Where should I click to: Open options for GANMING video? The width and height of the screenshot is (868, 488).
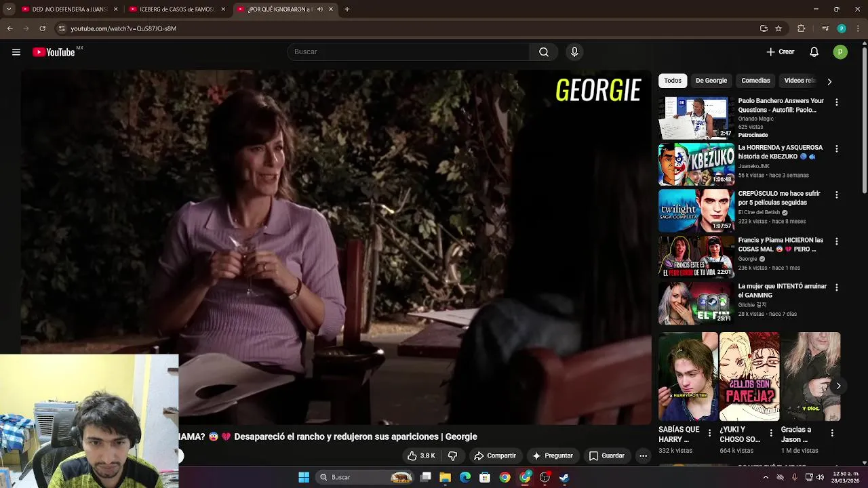click(x=836, y=287)
